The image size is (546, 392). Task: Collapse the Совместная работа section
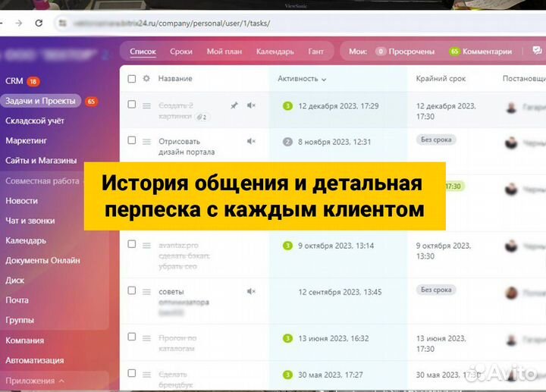pyautogui.click(x=42, y=181)
